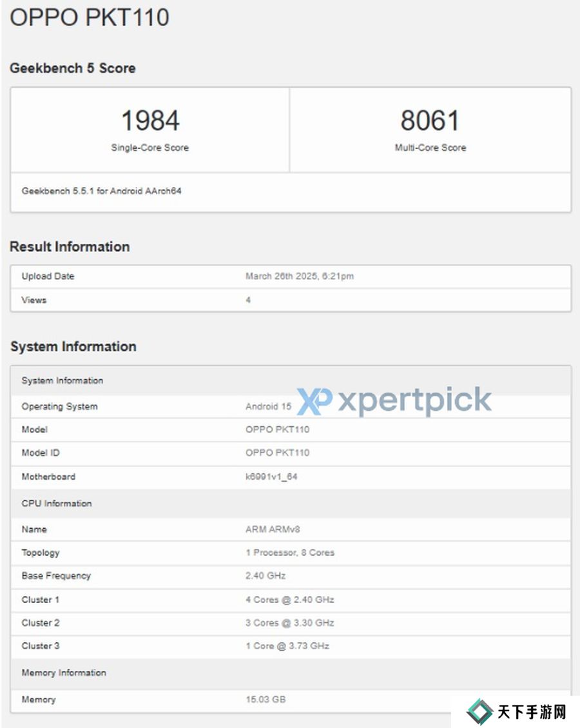This screenshot has height=728, width=580.
Task: Click the Geekbench 5.5.1 for Android AArch64 text
Action: click(x=102, y=191)
